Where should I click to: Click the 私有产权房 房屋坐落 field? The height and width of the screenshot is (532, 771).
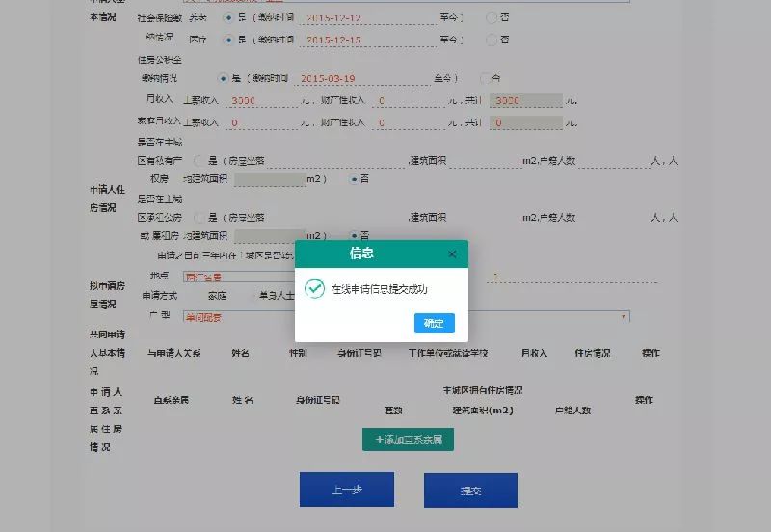(336, 161)
